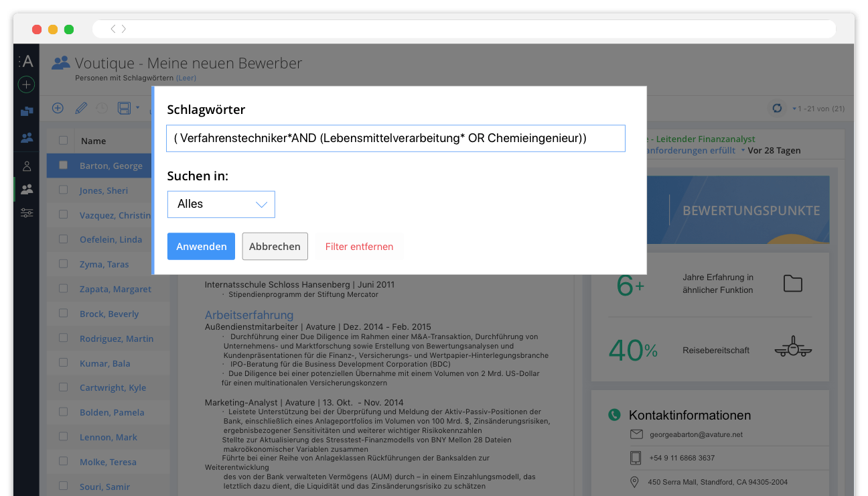Click the folder icon in experience card
The image size is (868, 496).
(793, 284)
